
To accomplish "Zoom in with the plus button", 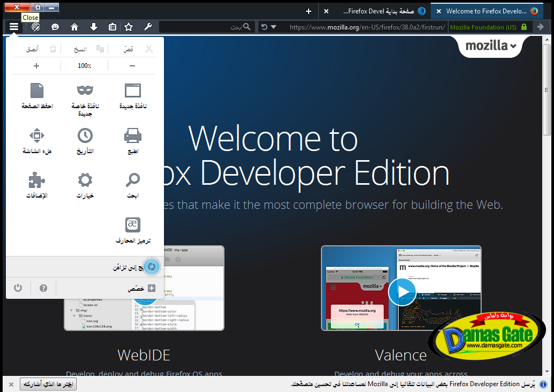I will 36,66.
